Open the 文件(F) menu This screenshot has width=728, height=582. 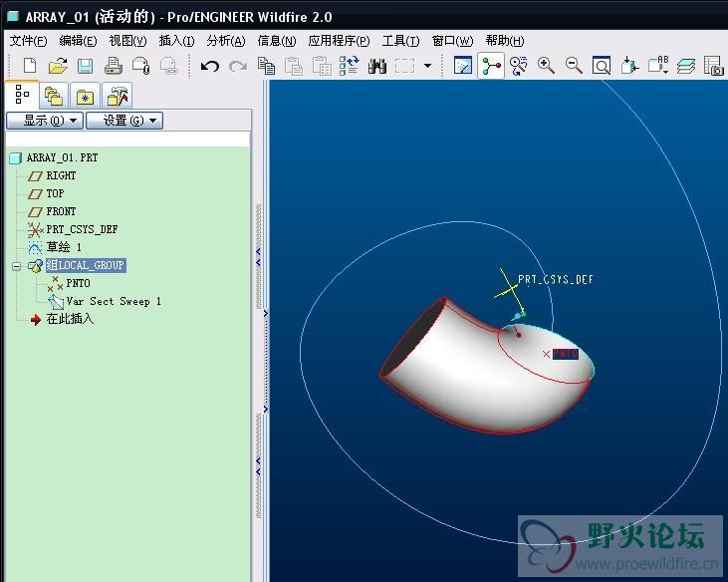click(x=28, y=41)
